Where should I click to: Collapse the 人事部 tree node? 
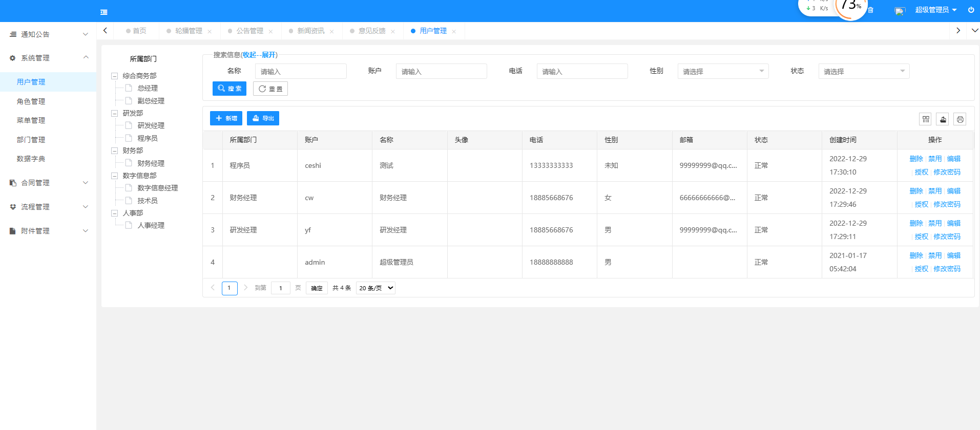pos(115,213)
